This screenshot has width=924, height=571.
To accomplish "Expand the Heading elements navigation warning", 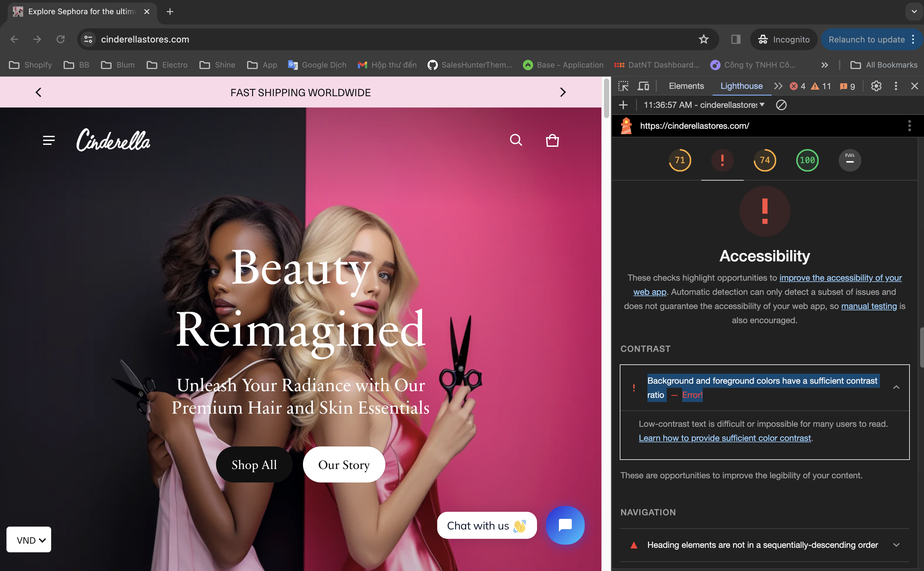I will pos(896,545).
